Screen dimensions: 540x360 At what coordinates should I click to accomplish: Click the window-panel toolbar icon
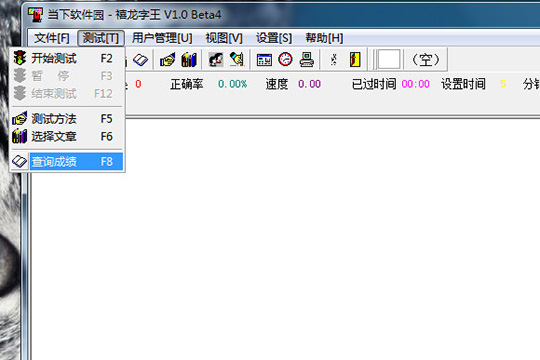[264, 60]
